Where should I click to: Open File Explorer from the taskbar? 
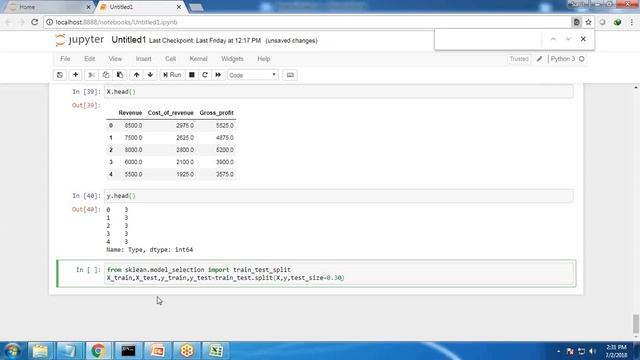(40, 351)
